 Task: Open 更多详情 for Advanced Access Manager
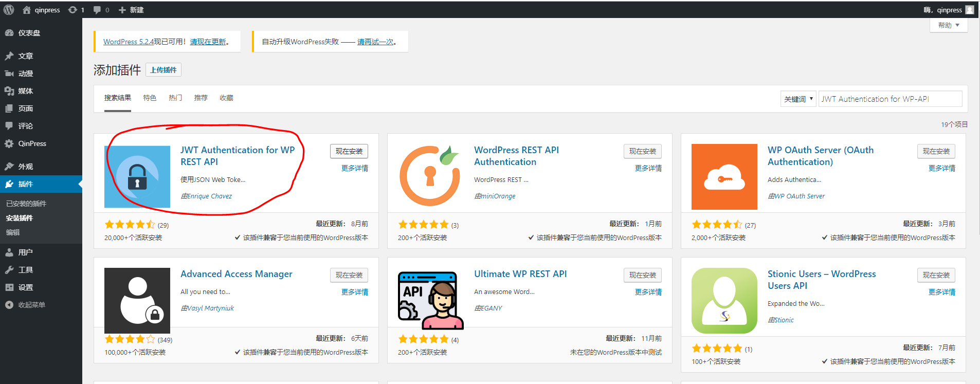[x=355, y=292]
